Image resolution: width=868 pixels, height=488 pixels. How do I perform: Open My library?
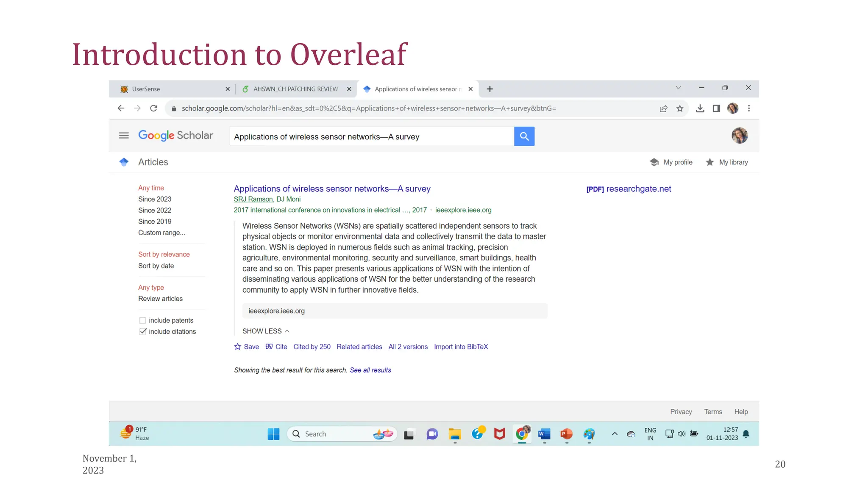(x=727, y=162)
